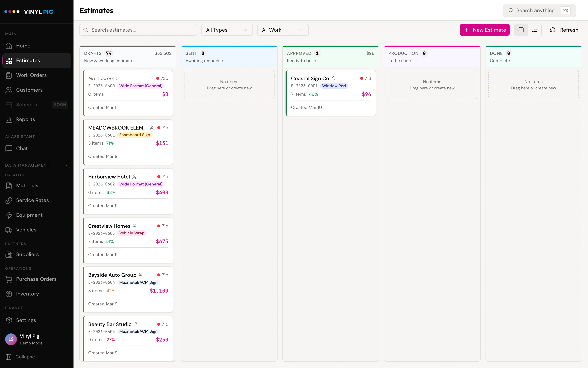Switch to kanban board view

click(x=521, y=30)
